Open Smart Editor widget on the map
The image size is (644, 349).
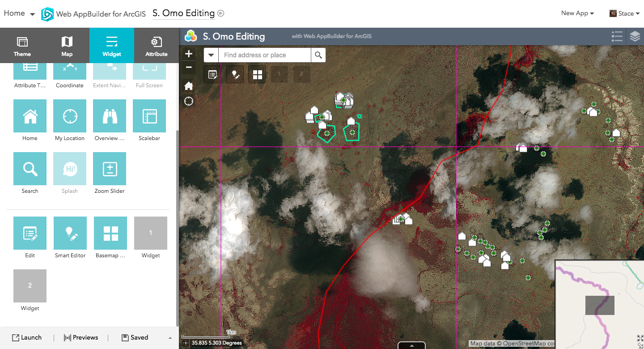click(x=235, y=75)
